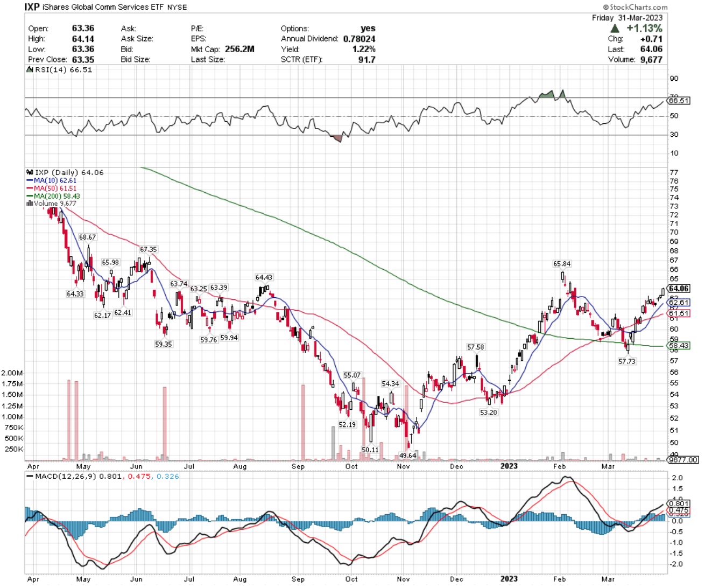
Task: Click the Open value 63.36
Action: pyautogui.click(x=83, y=29)
